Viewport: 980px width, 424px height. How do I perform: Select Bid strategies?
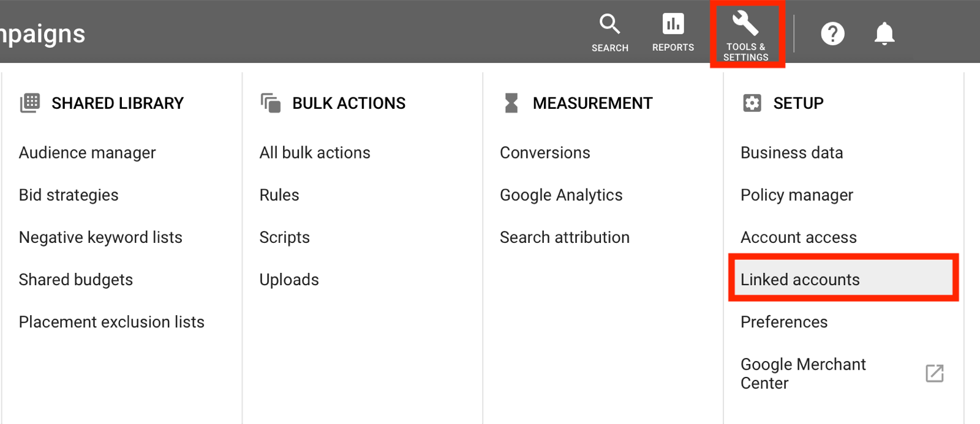coord(69,195)
